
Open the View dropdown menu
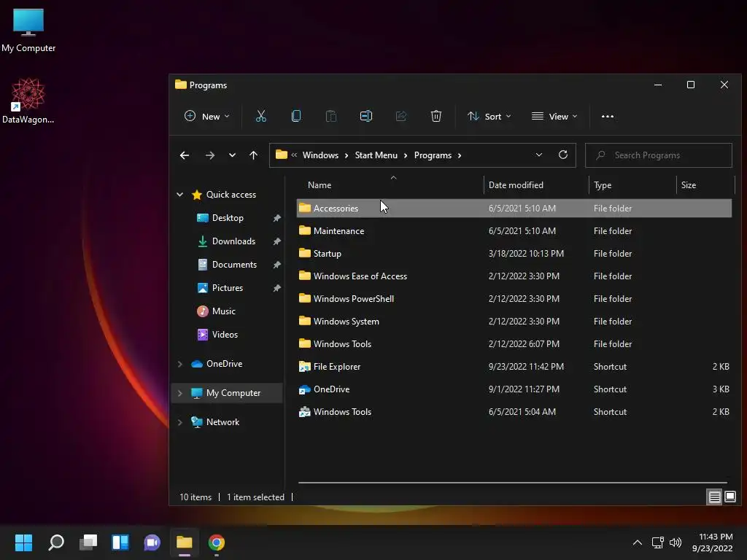554,116
